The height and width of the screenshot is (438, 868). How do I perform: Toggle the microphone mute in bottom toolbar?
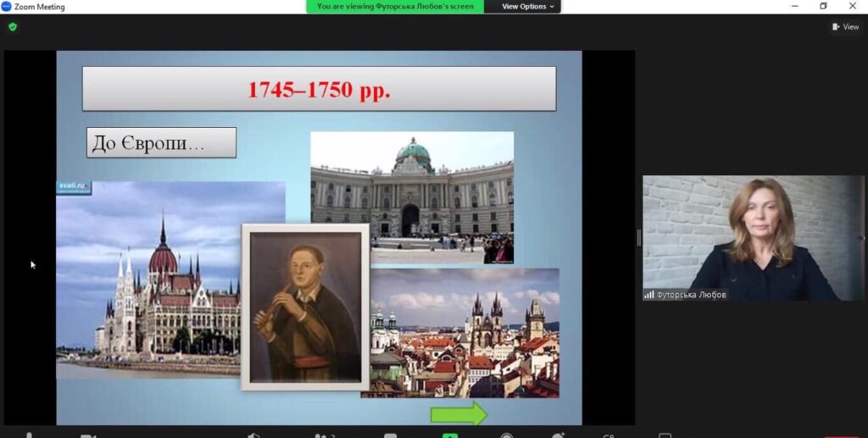click(30, 435)
